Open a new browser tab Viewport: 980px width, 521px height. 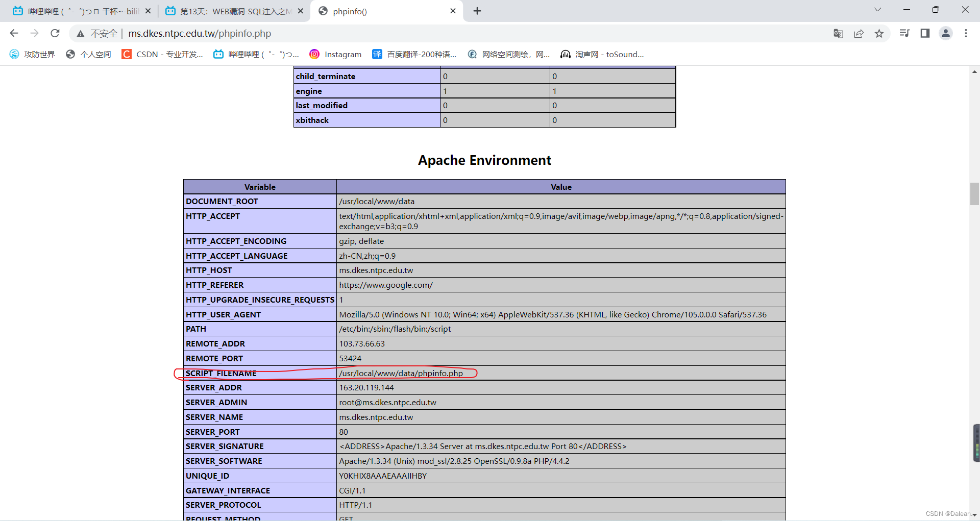coord(477,11)
